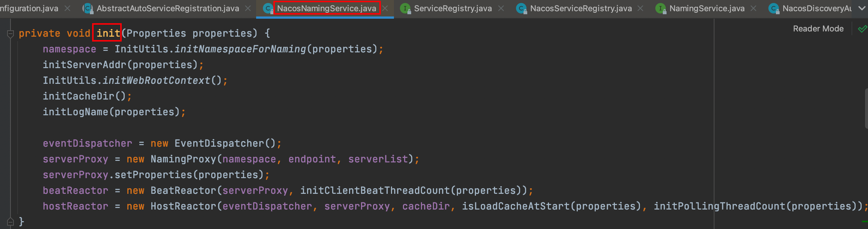
Task: Switch to the AbstractAutoServiceRegistration.java tab
Action: pyautogui.click(x=168, y=8)
